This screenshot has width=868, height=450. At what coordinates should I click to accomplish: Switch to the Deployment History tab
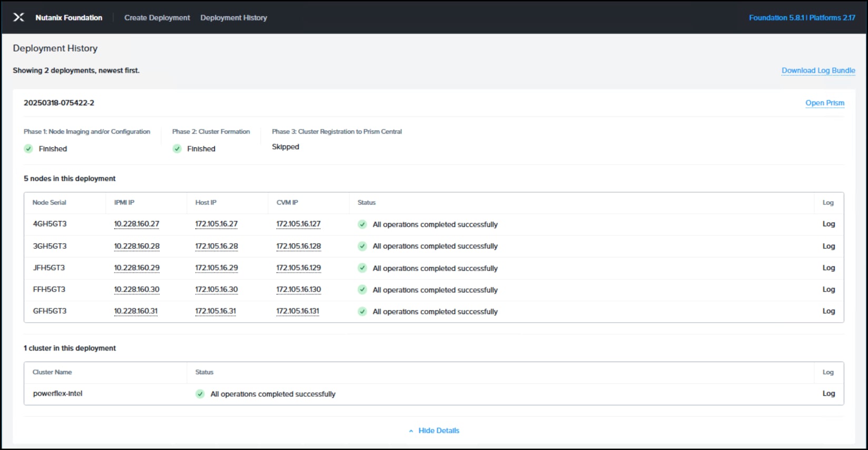pos(234,17)
